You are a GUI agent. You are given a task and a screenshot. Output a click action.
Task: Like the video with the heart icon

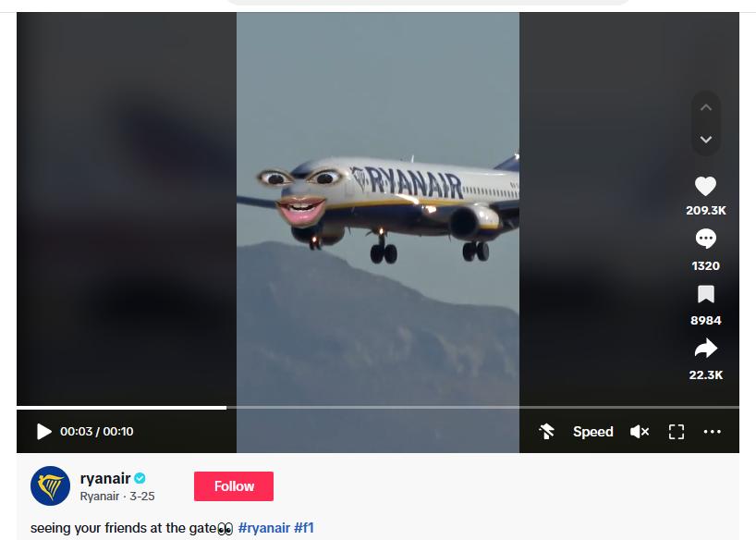coord(705,186)
